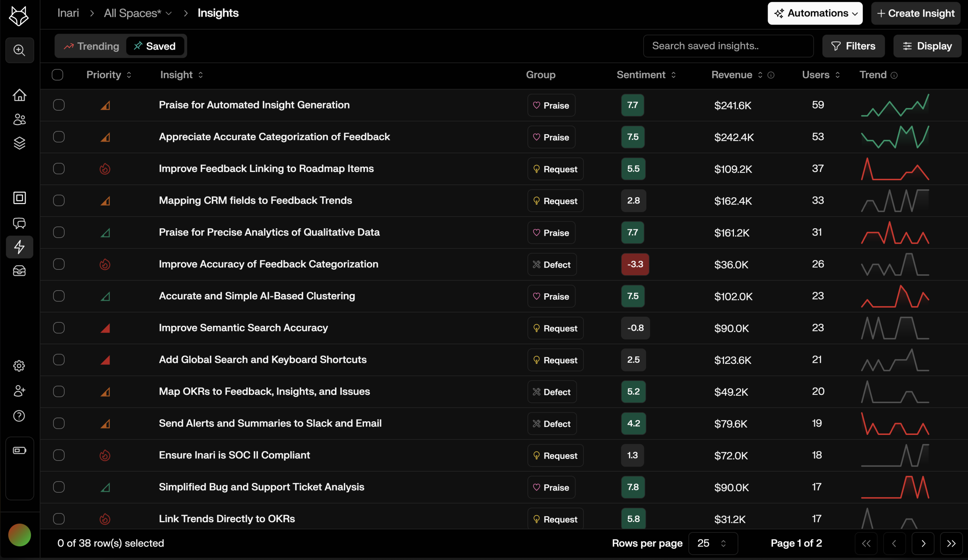The width and height of the screenshot is (968, 560).
Task: Click the add user sidebar icon
Action: tap(19, 391)
